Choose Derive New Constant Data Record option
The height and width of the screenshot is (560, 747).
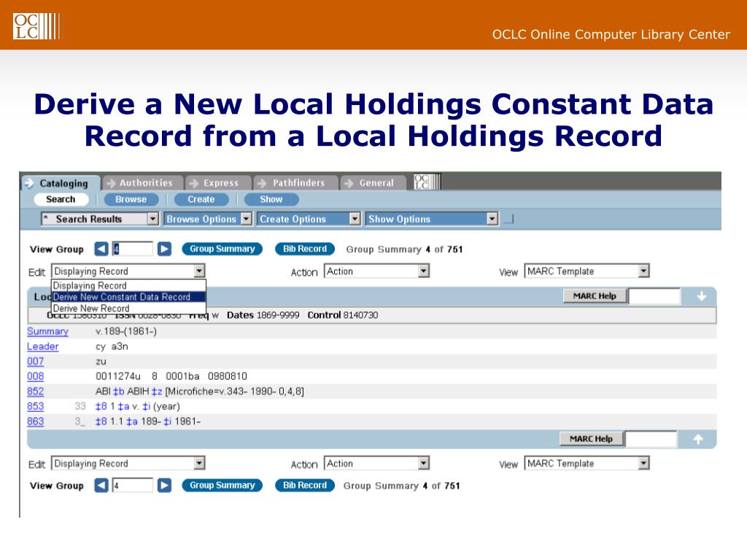tap(128, 297)
